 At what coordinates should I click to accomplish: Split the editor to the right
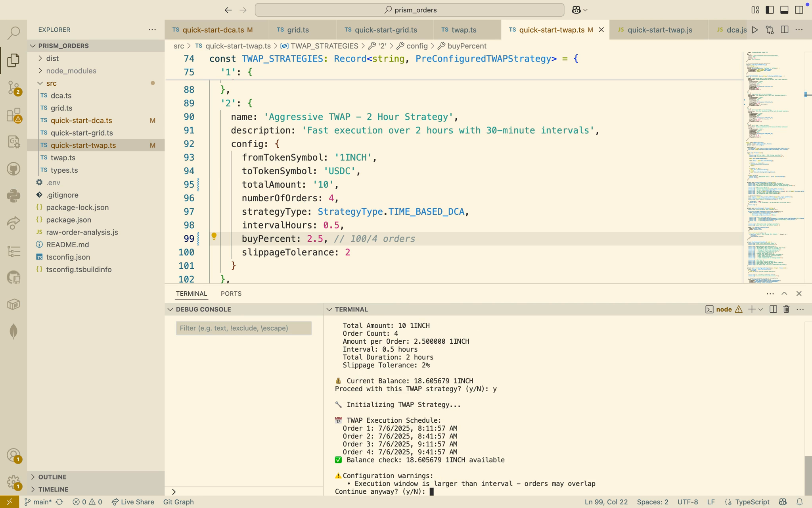coord(784,30)
